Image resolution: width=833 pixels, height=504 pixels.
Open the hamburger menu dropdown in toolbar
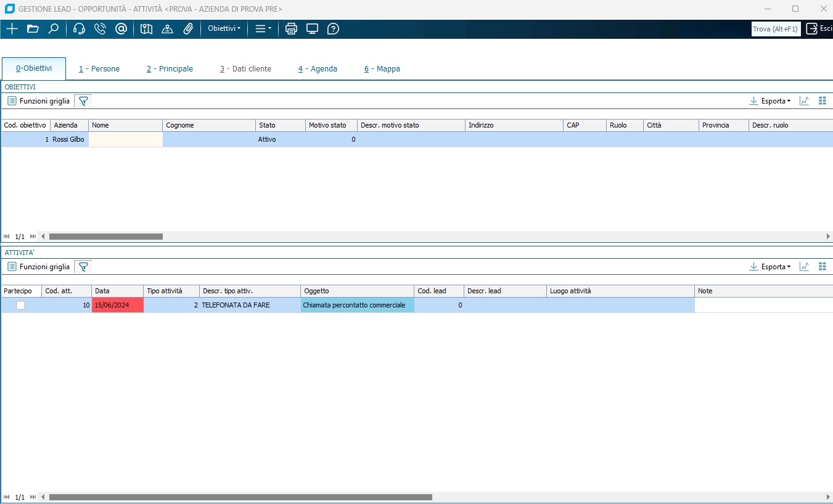pos(263,29)
